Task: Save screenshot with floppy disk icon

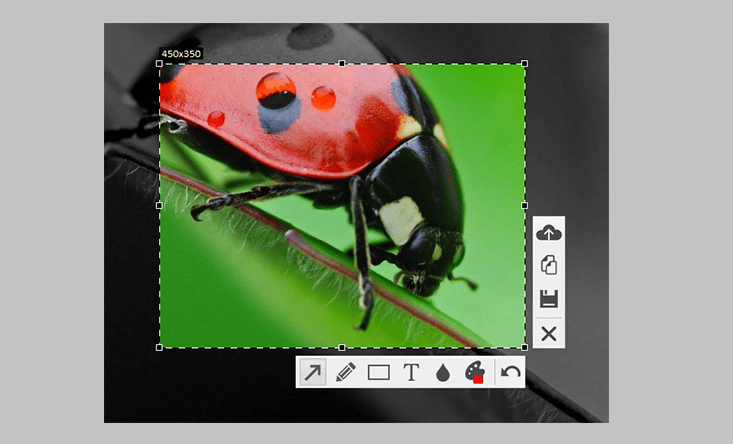Action: click(x=549, y=299)
